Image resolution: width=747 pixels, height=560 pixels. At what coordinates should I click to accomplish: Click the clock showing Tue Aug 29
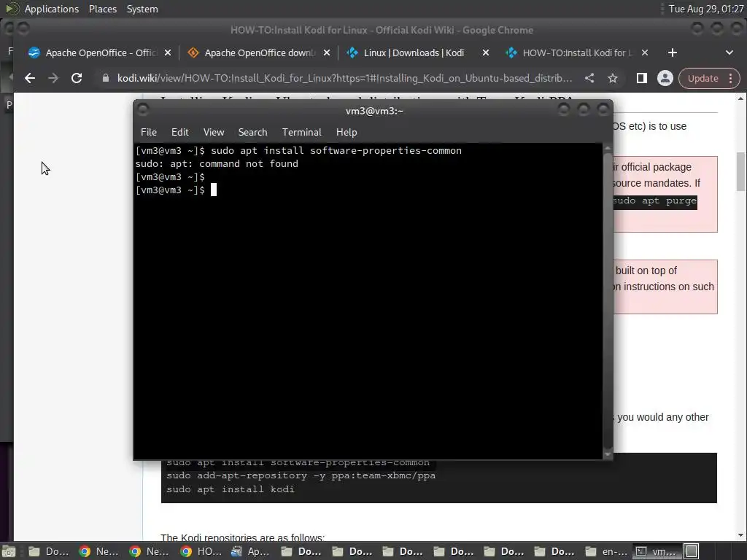coord(705,9)
